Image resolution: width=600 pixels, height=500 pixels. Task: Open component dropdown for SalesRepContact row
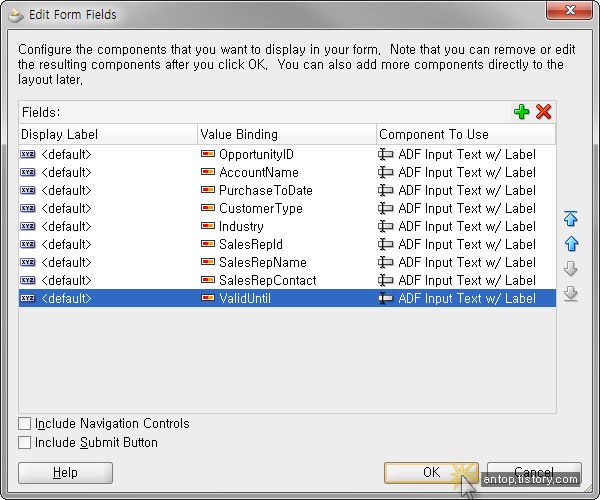coord(466,280)
